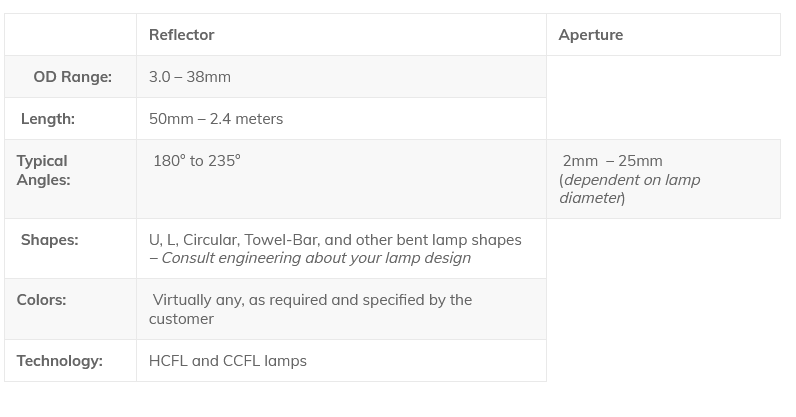
Task: Select the Length row label
Action: [48, 119]
